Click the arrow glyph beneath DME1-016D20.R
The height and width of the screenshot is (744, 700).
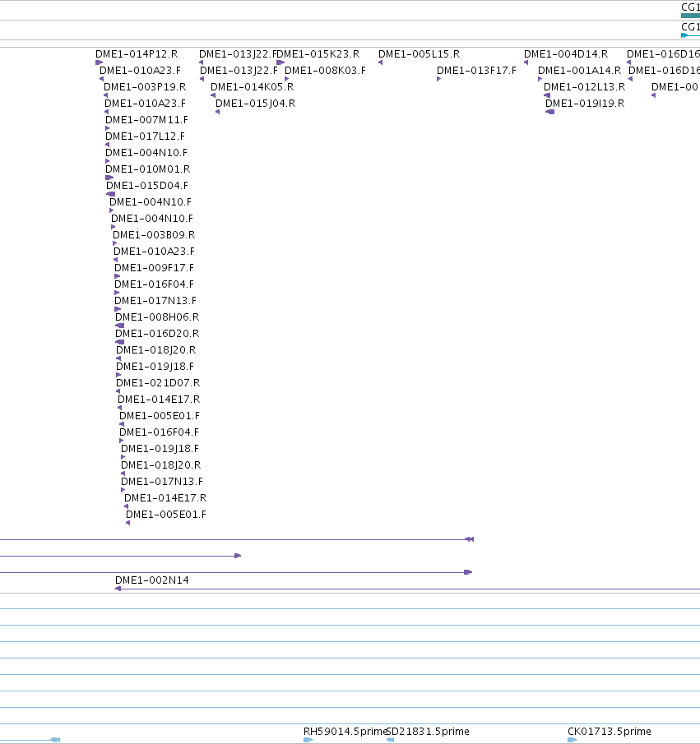click(119, 342)
